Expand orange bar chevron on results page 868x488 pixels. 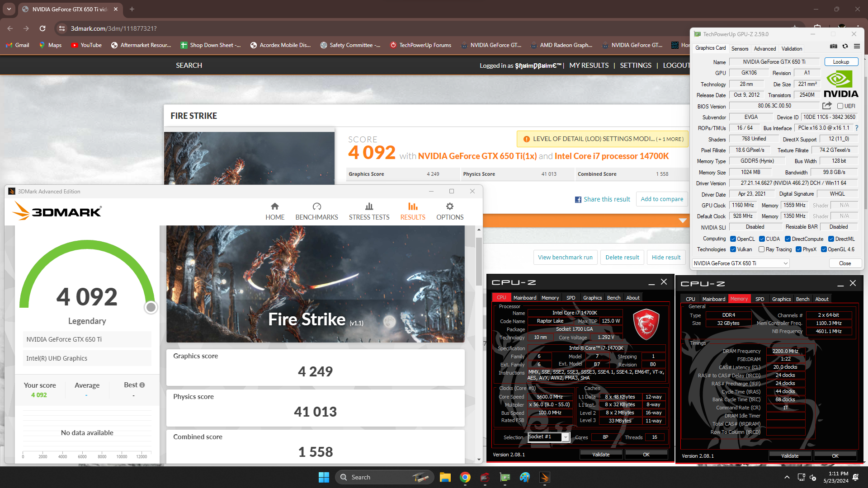[683, 221]
